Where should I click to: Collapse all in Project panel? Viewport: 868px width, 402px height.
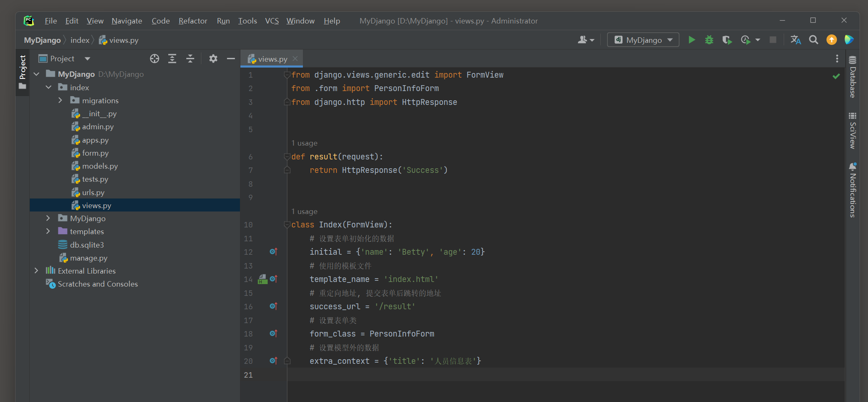coord(190,59)
